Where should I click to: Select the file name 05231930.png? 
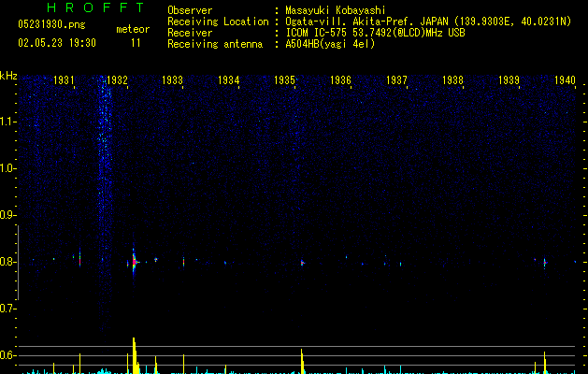(51, 24)
